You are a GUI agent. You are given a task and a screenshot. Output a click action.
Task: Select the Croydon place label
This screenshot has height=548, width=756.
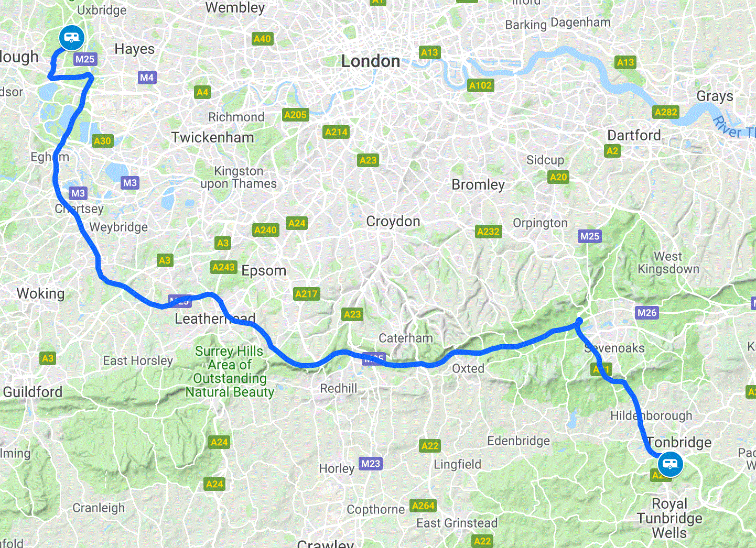393,222
